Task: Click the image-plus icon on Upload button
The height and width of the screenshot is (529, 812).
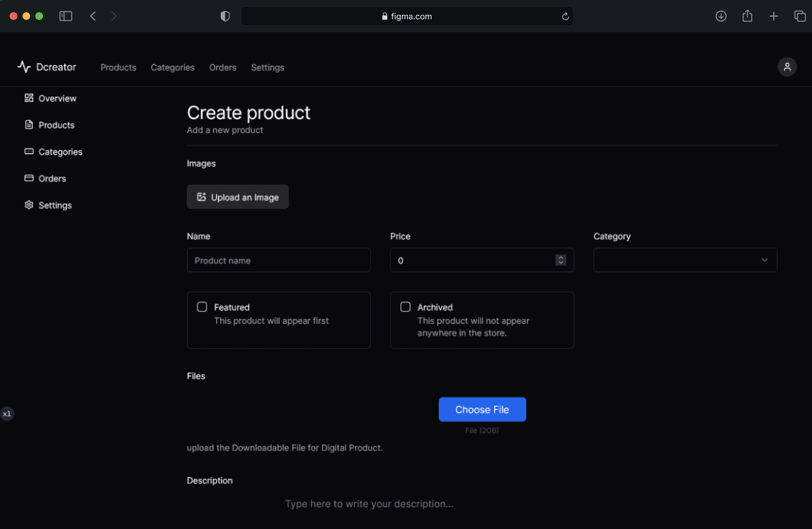Action: click(x=201, y=197)
